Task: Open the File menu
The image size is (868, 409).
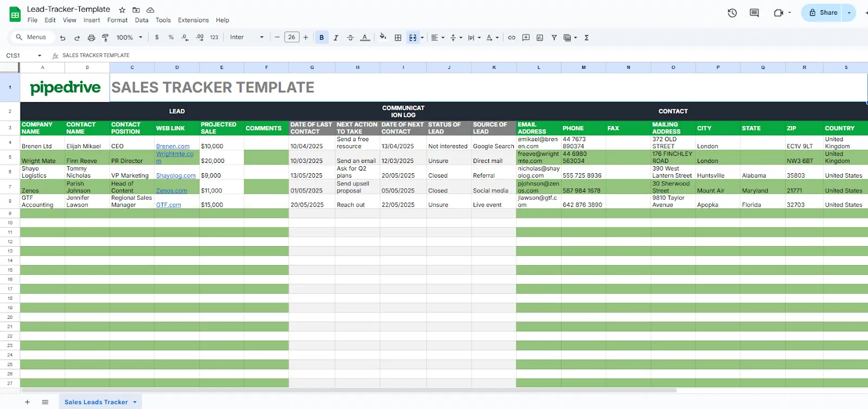Action: click(33, 20)
